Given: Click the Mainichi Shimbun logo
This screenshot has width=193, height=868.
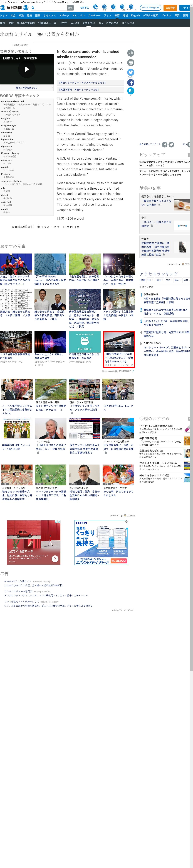Looking at the screenshot, I should 14,7.
